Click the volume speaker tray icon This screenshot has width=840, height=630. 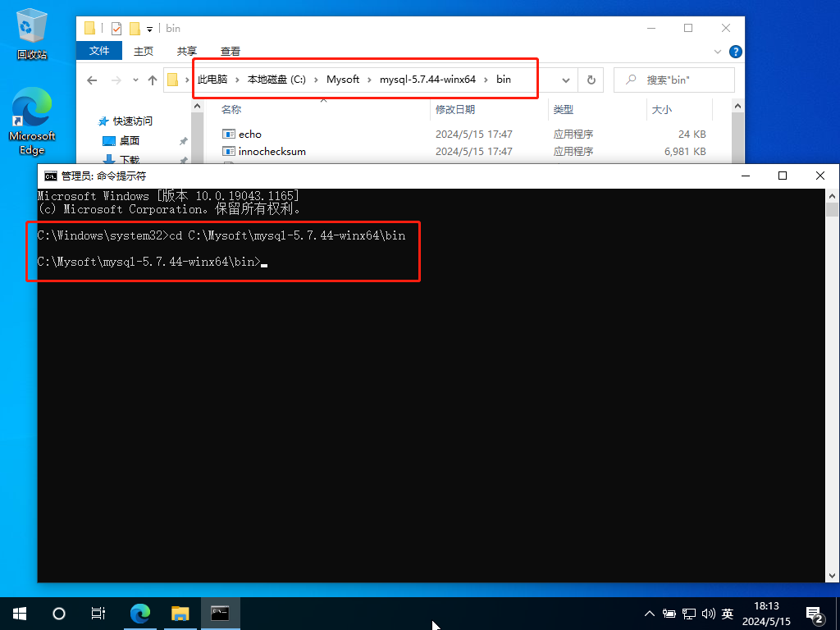708,614
